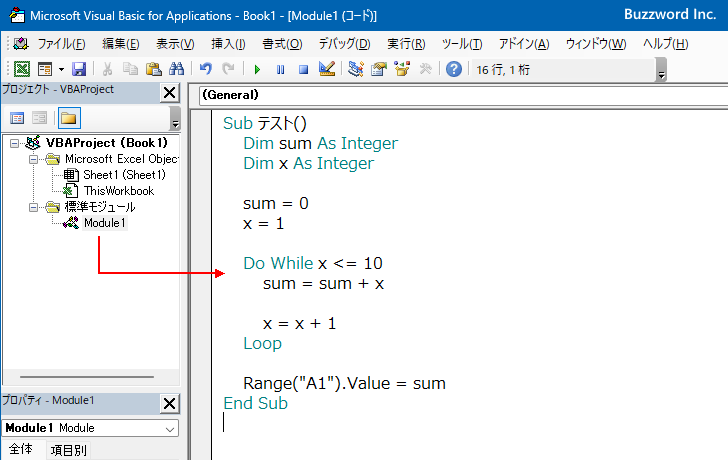Viewport: 728px width, 460px height.
Task: Switch to the 項目別 properties tab
Action: [x=68, y=450]
